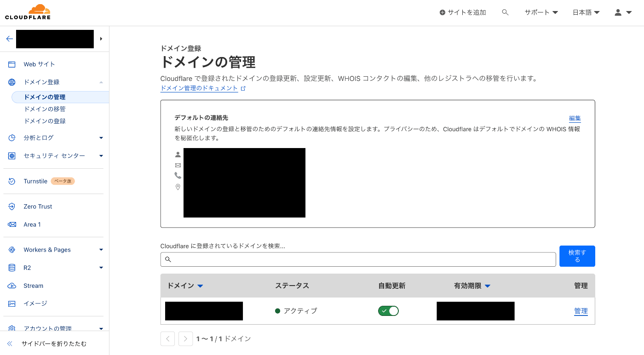Expand the account switcher arrow in sidebar
Viewport: 644px width, 355px height.
101,39
